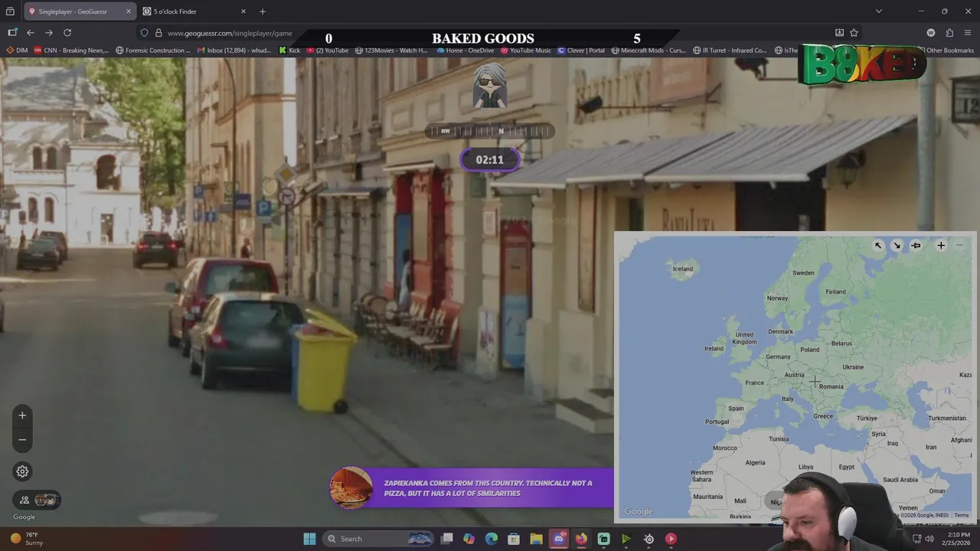Image resolution: width=980 pixels, height=551 pixels.
Task: Click the tracking protection shield icon
Action: [144, 33]
